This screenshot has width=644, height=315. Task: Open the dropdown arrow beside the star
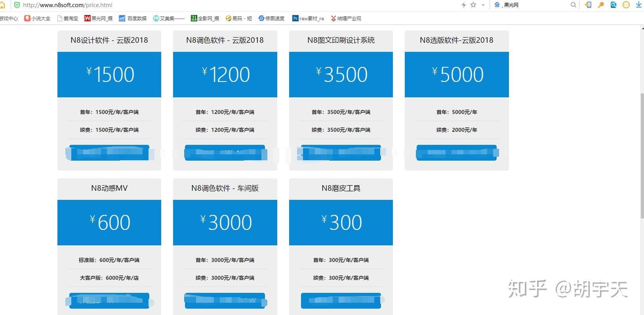point(483,5)
